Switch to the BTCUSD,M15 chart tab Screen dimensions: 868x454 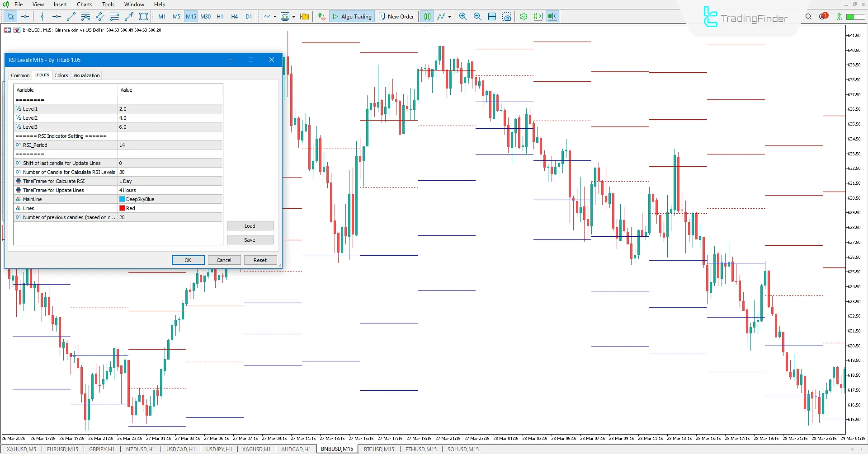point(378,449)
